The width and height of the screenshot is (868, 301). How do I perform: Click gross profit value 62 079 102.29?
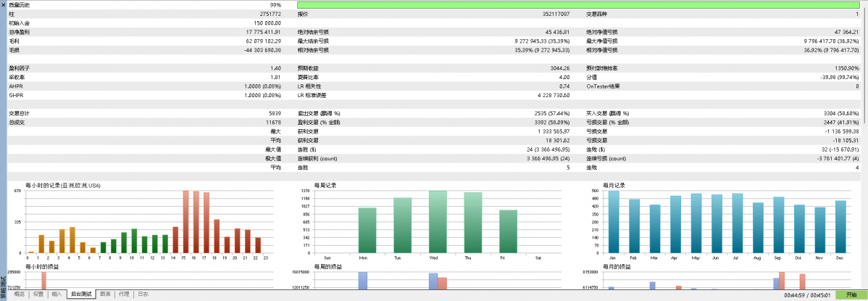[x=264, y=41]
